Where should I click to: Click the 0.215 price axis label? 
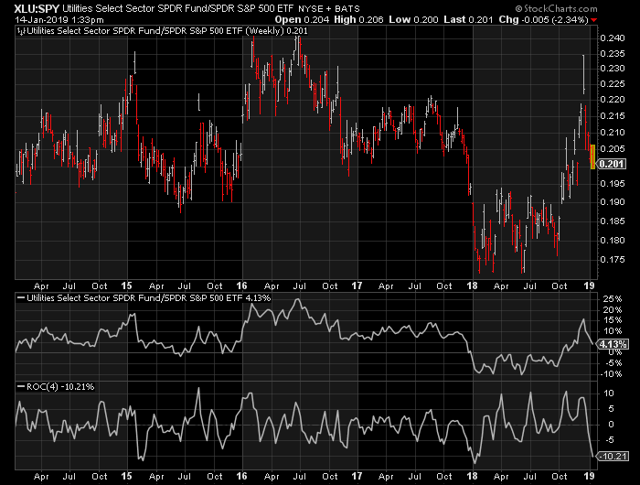coord(612,116)
